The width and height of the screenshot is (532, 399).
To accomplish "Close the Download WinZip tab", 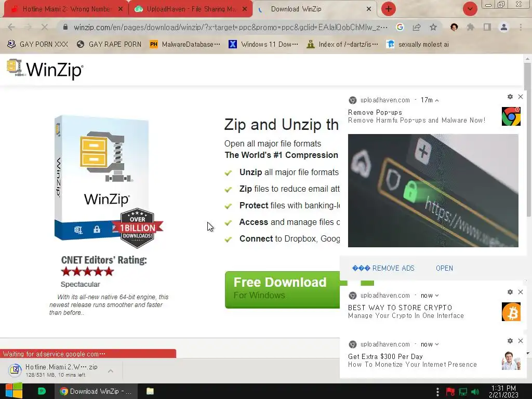I will click(x=369, y=9).
